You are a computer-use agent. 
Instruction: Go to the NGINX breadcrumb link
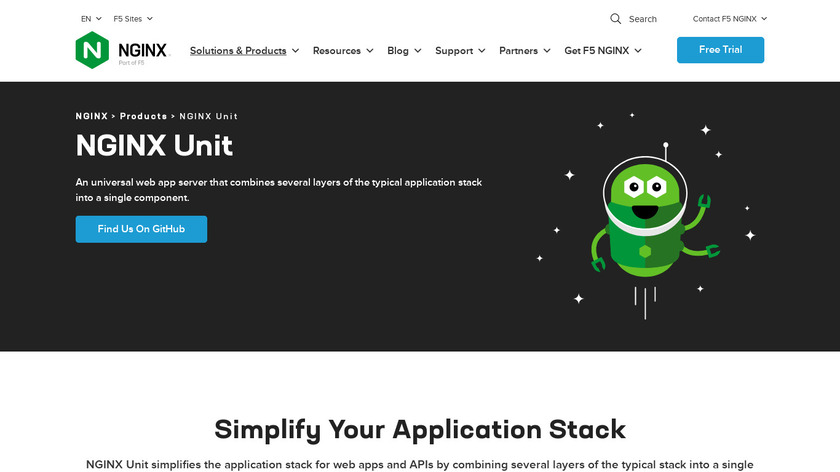92,116
